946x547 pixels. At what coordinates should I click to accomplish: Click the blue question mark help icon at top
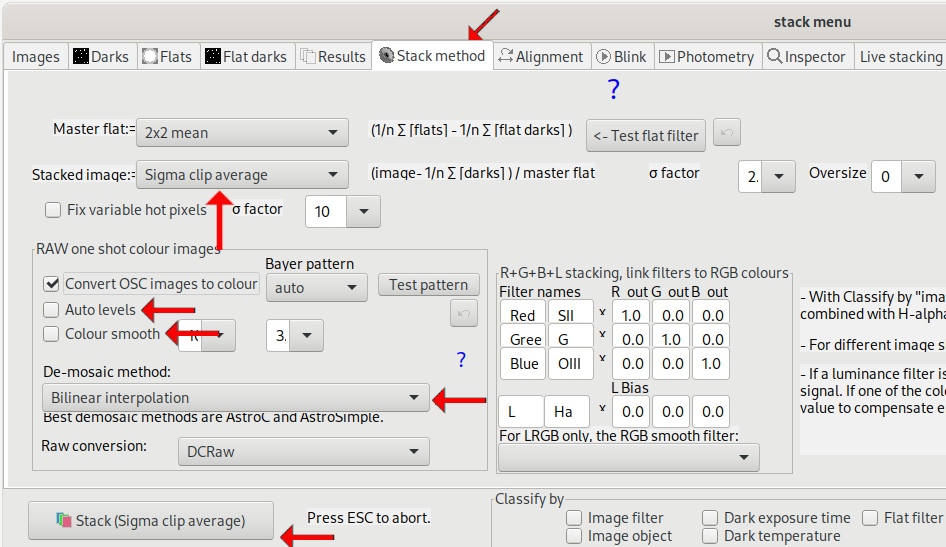pos(613,91)
